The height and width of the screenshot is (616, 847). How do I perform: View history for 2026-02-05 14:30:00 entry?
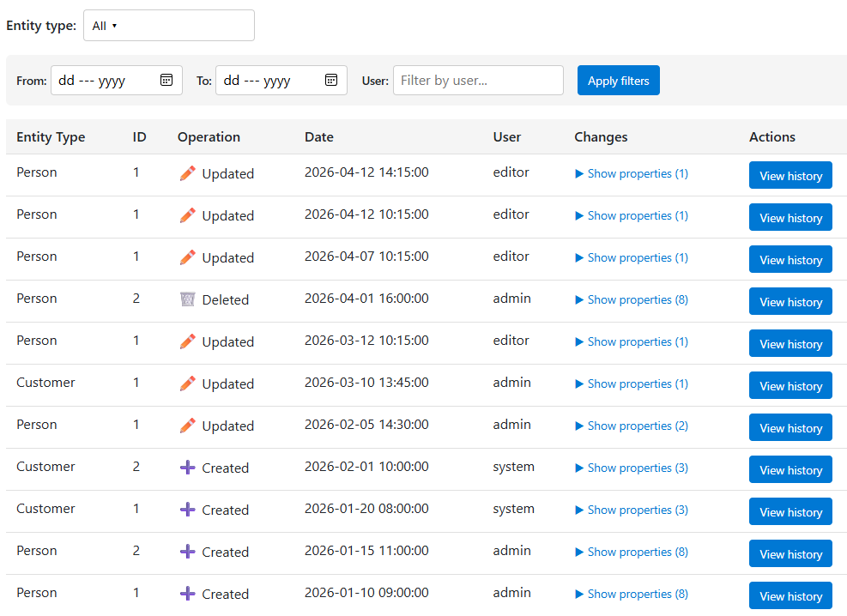[x=790, y=428]
